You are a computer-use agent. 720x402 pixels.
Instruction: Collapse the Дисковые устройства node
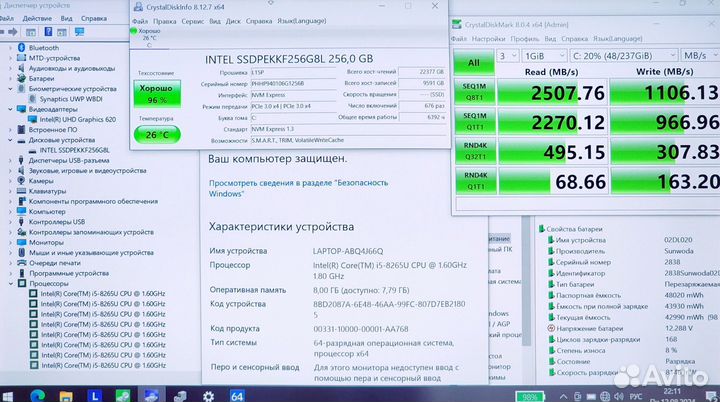[x=10, y=140]
